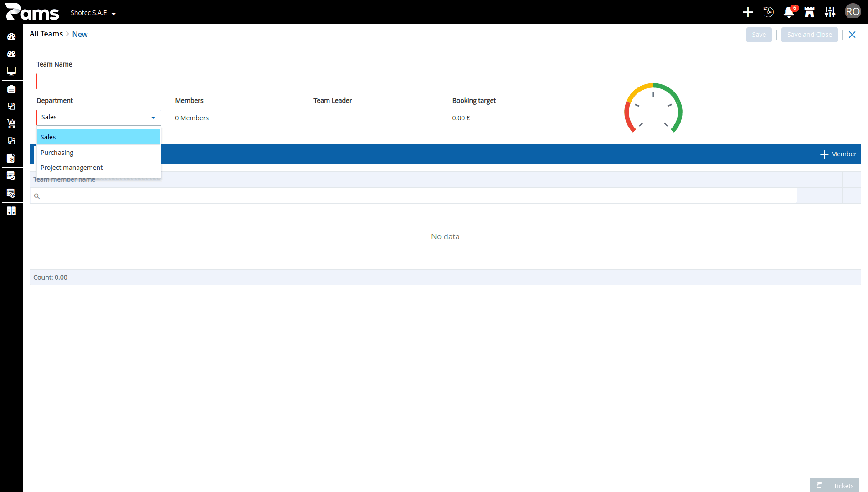Click the booking target gauge chart

(x=653, y=108)
